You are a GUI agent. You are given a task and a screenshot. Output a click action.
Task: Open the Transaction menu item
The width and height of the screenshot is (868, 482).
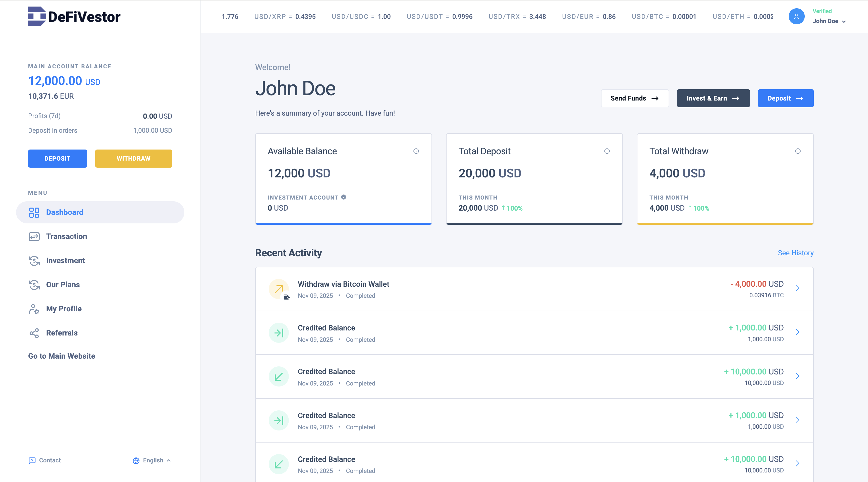pos(66,236)
